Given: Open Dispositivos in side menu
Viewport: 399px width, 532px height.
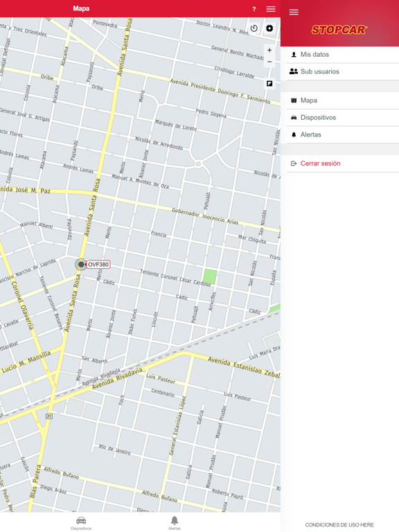Looking at the screenshot, I should click(x=343, y=117).
